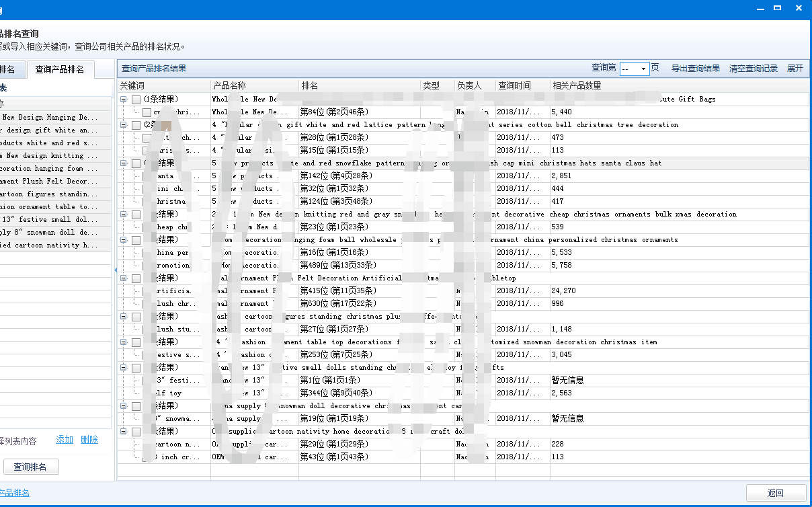Viewport: 812px width, 507px height.
Task: Collapse the first "1条结果" tree group
Action: point(124,100)
